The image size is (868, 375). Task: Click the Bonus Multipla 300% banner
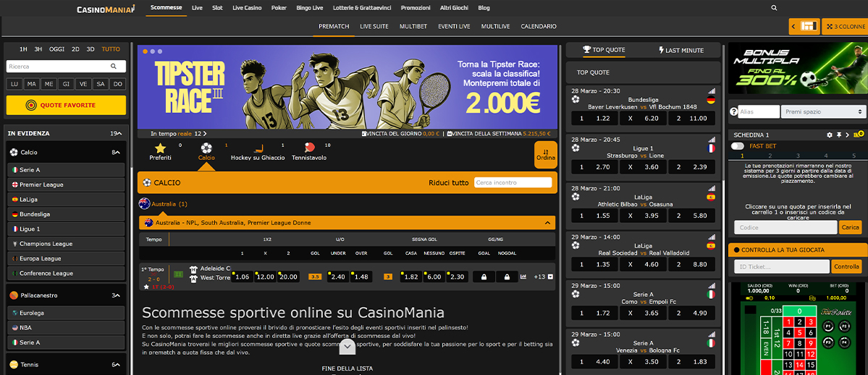pyautogui.click(x=797, y=68)
